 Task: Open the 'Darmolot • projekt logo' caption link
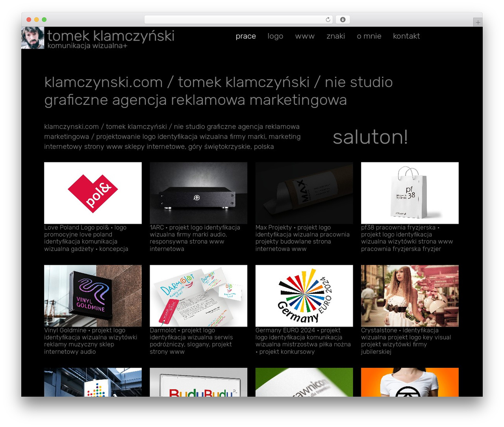191,341
